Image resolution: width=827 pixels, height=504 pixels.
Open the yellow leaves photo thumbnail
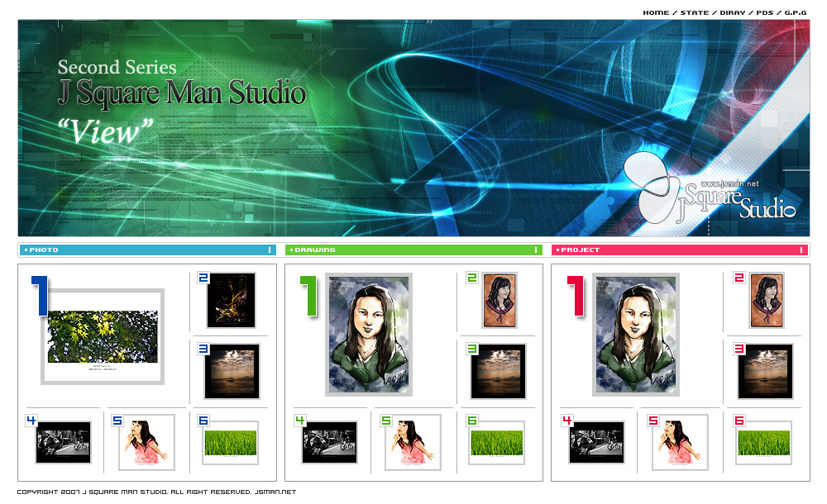(103, 336)
